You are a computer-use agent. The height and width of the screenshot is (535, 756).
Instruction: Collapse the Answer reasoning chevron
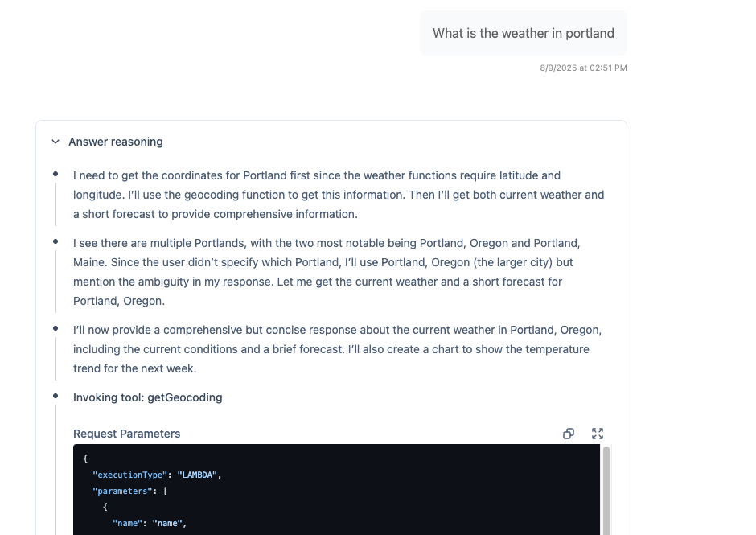click(55, 142)
